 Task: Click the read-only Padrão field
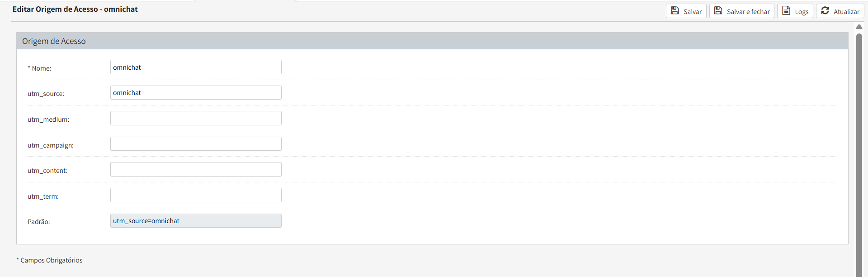tap(196, 221)
